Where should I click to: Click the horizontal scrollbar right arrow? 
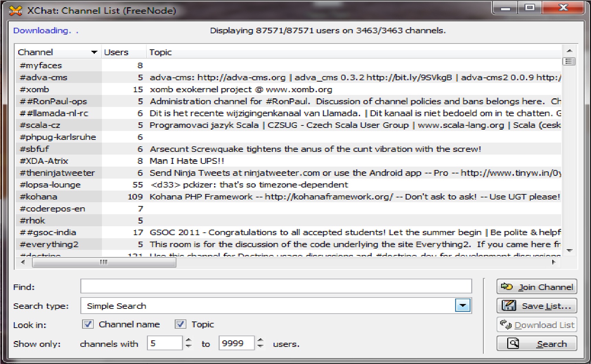554,262
